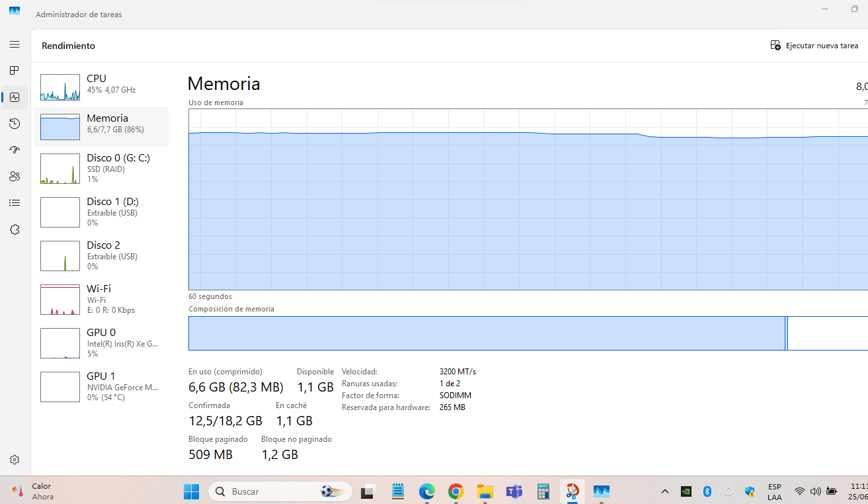Select GPU 0 Intel Iris Xe
This screenshot has width=868, height=504.
[x=101, y=343]
